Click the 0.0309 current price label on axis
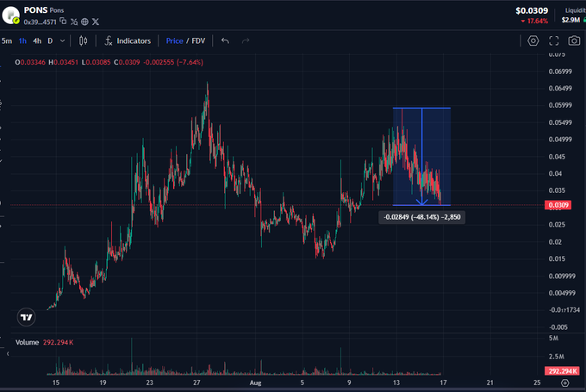Viewport: 586px width, 392px height. 558,205
